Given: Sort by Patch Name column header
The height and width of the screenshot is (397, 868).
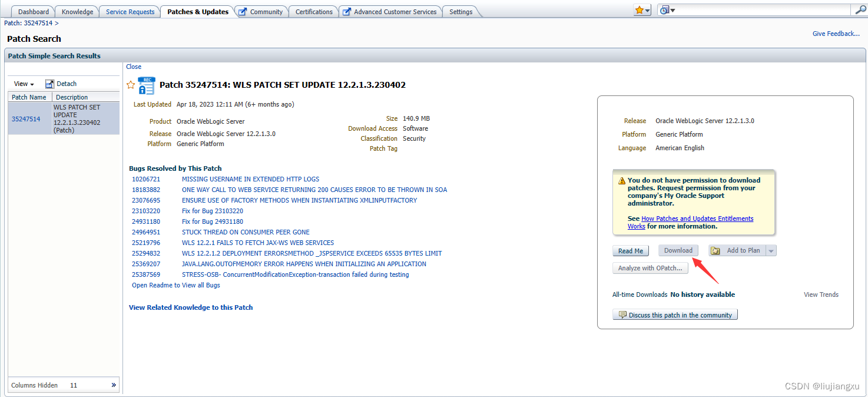Looking at the screenshot, I should [x=30, y=97].
